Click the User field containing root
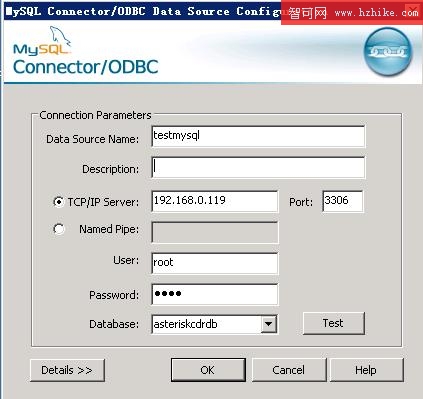The image size is (423, 399). [214, 263]
